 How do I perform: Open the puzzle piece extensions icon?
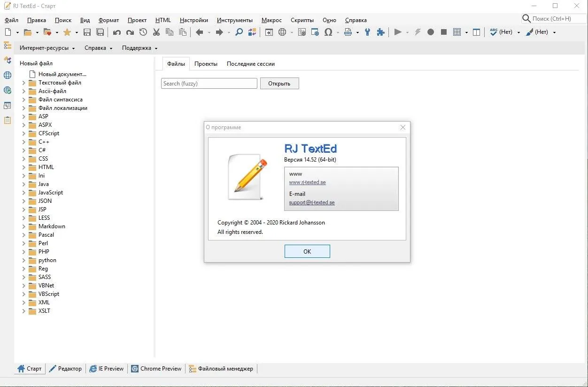tap(381, 32)
